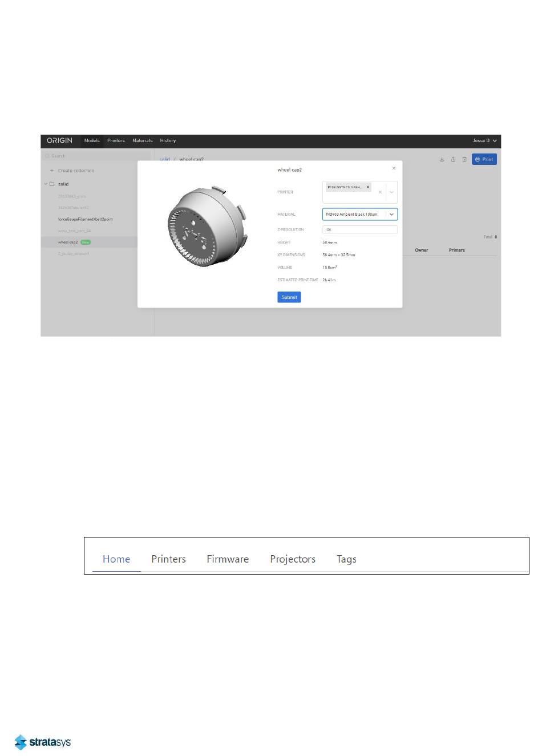Click the Estimated Print Time value 2h 41m
Viewport: 542px width, 756px height.
click(x=329, y=280)
